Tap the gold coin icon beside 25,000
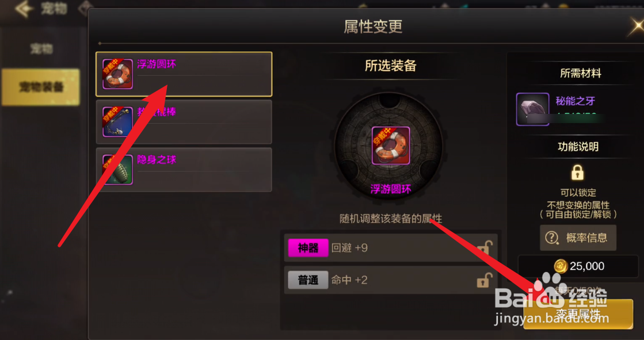The image size is (644, 340). pyautogui.click(x=561, y=266)
